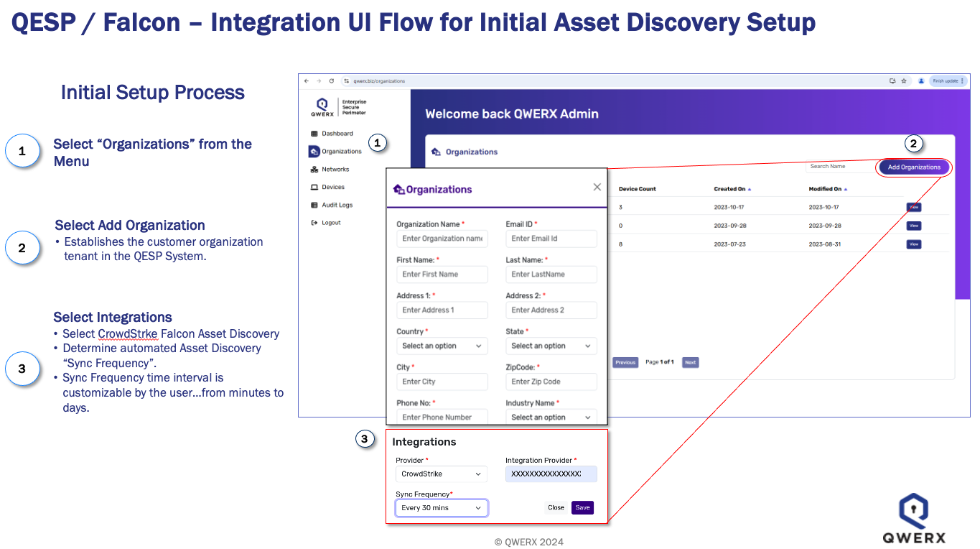Click the Enter Address 1 field

[442, 310]
